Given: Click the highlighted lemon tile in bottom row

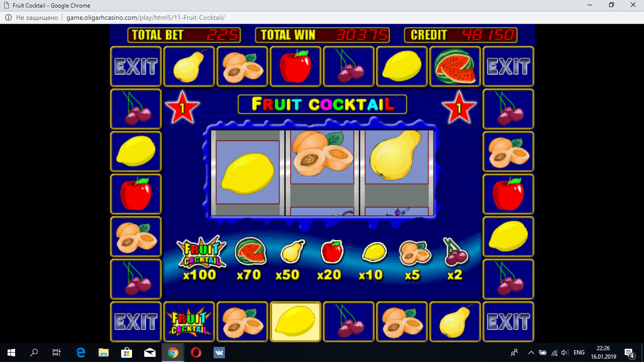Looking at the screenshot, I should click(x=295, y=322).
